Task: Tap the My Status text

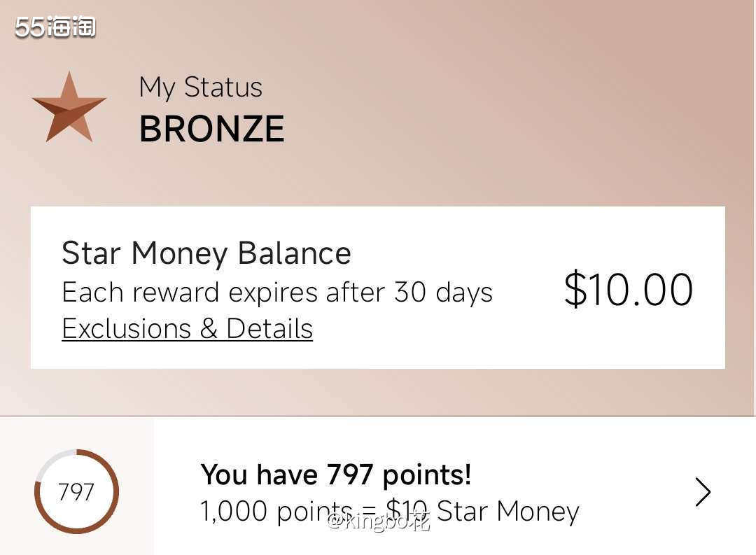Action: (200, 87)
